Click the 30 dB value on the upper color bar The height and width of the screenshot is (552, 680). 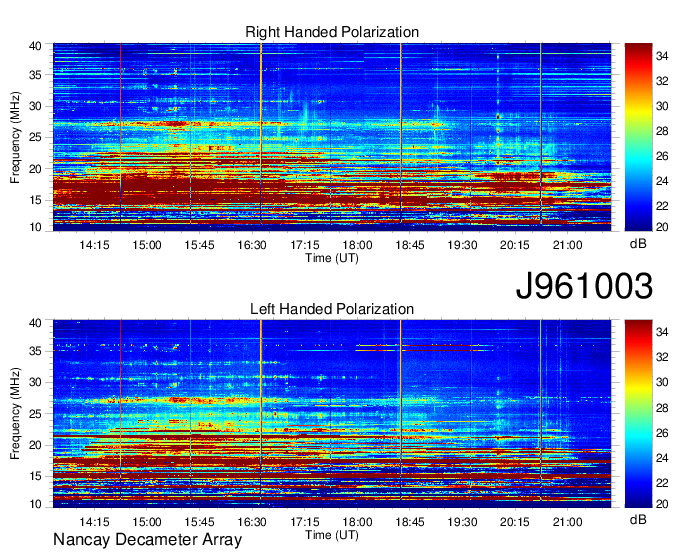coord(662,106)
